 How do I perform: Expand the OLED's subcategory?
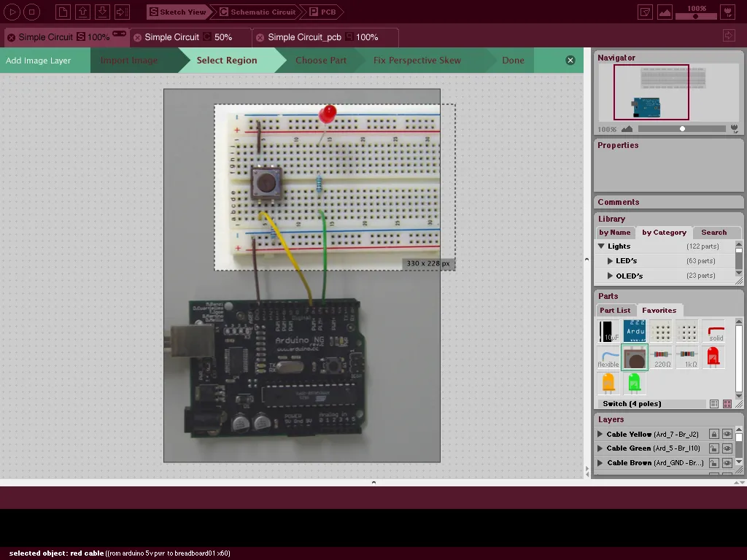point(610,276)
